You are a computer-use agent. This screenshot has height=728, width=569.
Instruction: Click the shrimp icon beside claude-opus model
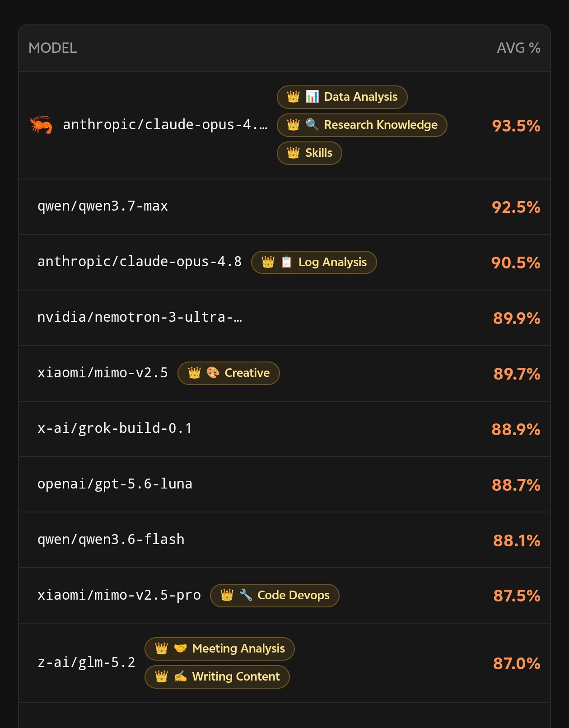pos(41,125)
